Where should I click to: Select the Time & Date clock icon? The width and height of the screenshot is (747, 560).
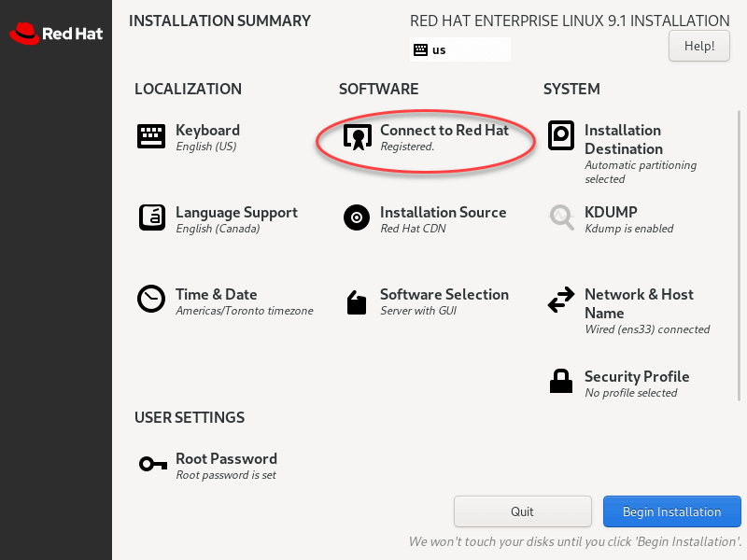tap(150, 300)
